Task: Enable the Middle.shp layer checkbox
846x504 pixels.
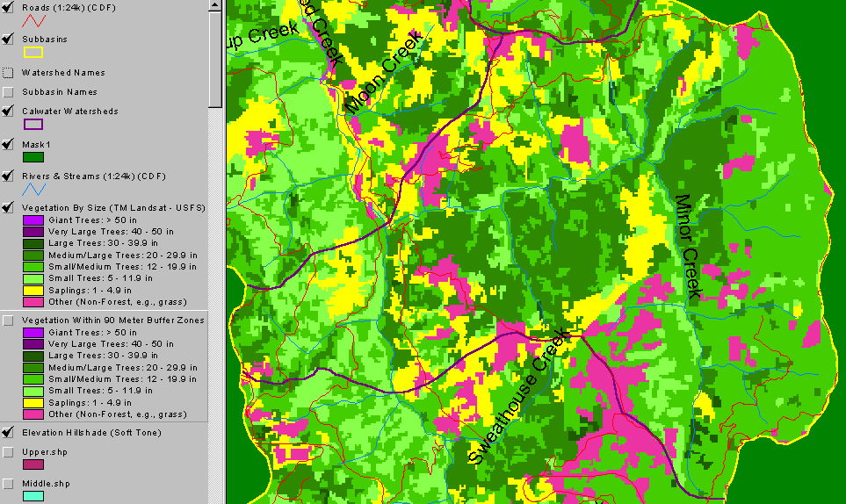Action: pyautogui.click(x=8, y=484)
